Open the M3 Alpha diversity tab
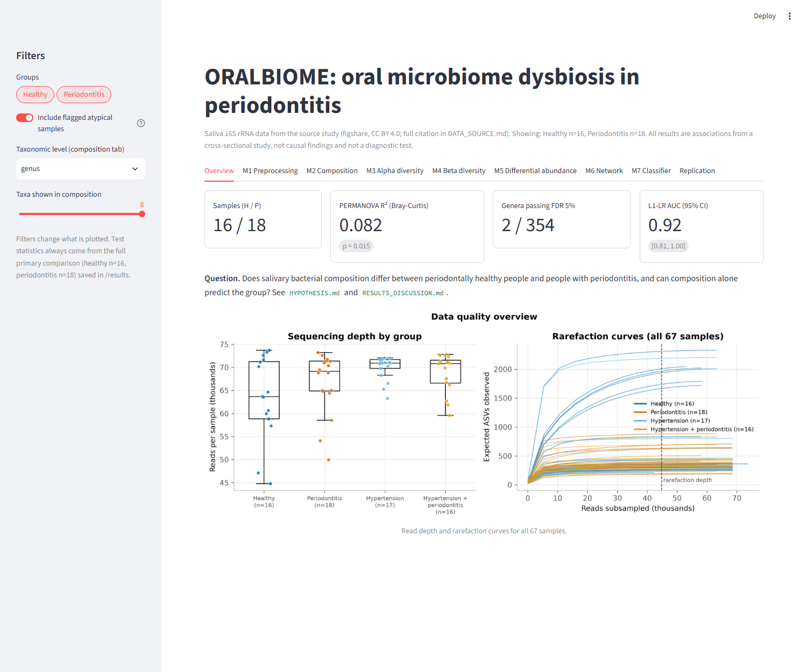 [x=395, y=171]
